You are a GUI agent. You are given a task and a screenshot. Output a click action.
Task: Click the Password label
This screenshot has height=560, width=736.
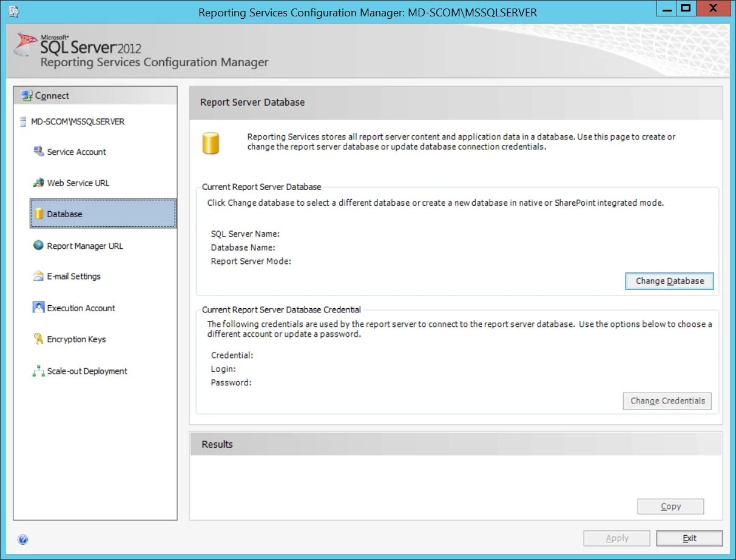coord(231,383)
